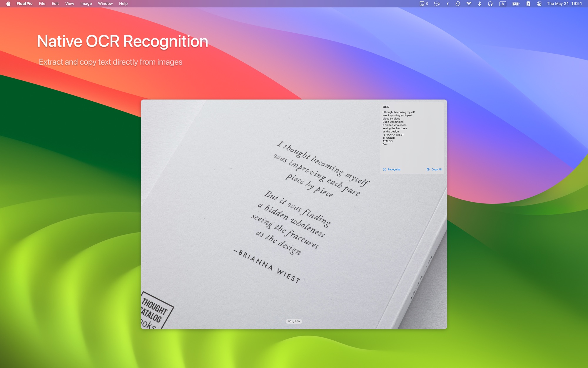Click the layered stack menu bar icon
Screen dimensions: 588x368
(458, 4)
